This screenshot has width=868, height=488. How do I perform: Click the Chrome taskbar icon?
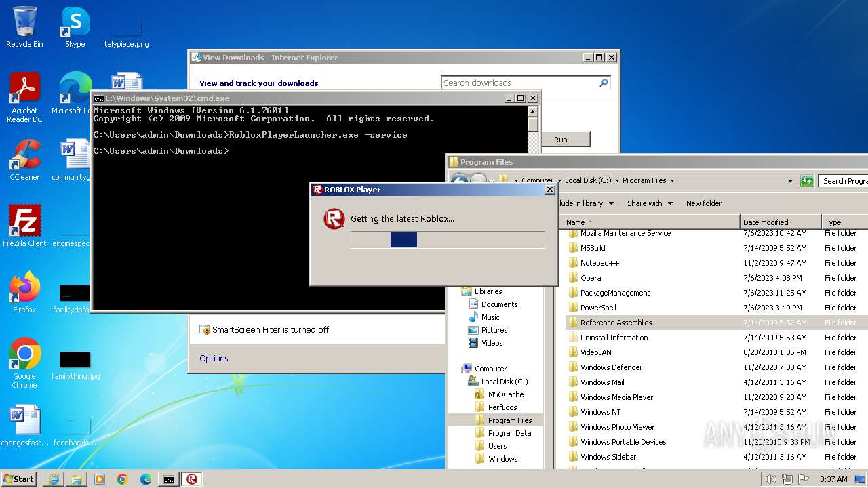(x=123, y=479)
